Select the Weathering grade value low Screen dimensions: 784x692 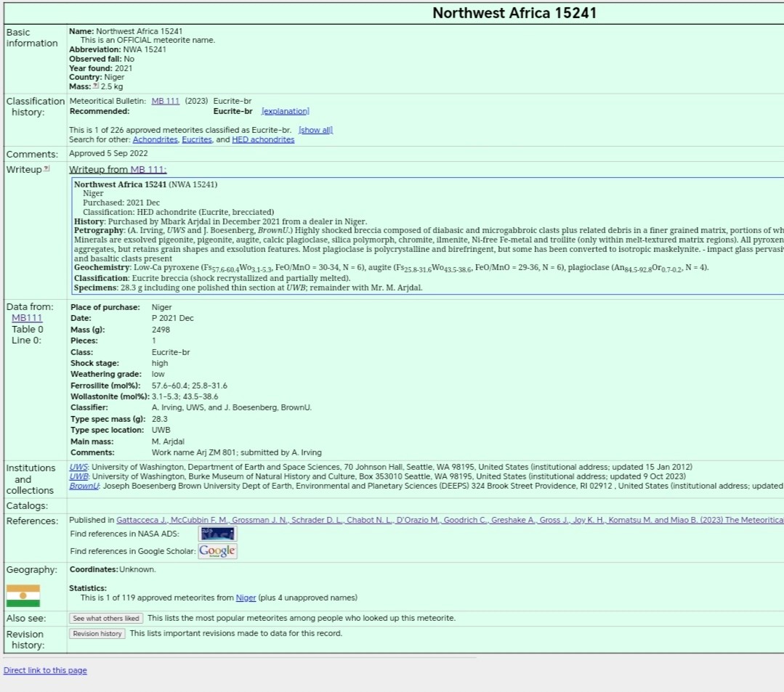pos(158,374)
